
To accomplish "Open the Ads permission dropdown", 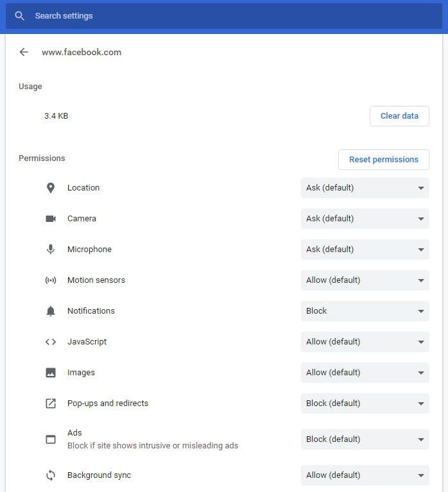I will pyautogui.click(x=365, y=439).
